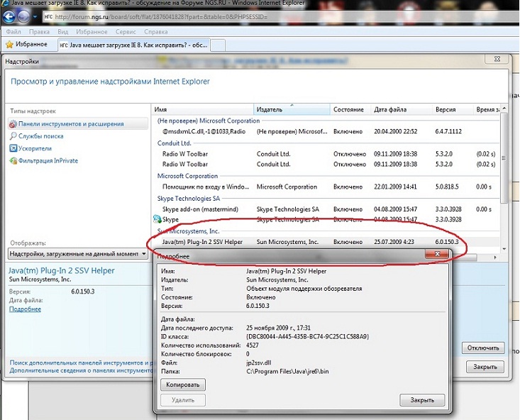Click the IE back navigation arrow
Screen dimensions: 520x420
pyautogui.click(x=12, y=16)
